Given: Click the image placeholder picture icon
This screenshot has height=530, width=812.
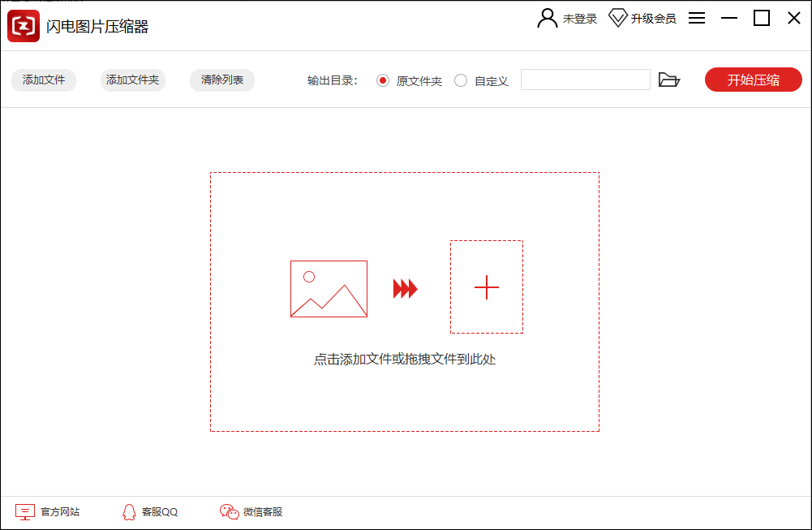Looking at the screenshot, I should pos(329,289).
